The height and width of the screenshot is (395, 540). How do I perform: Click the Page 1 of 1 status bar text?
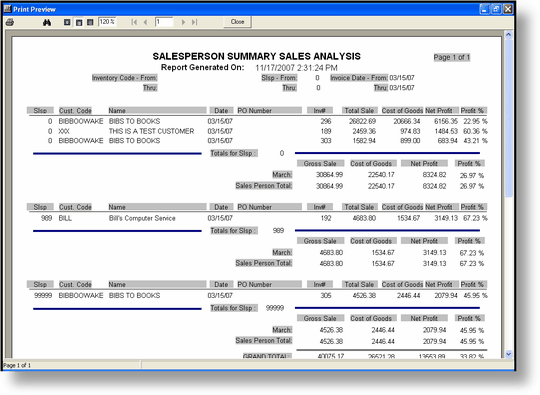click(x=17, y=365)
